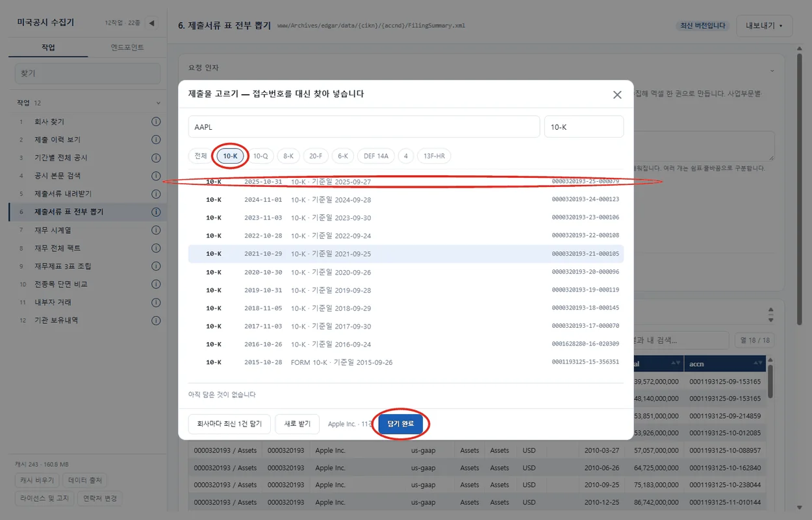Show info for 내부자 거래 task
The image size is (812, 520).
[x=156, y=302]
